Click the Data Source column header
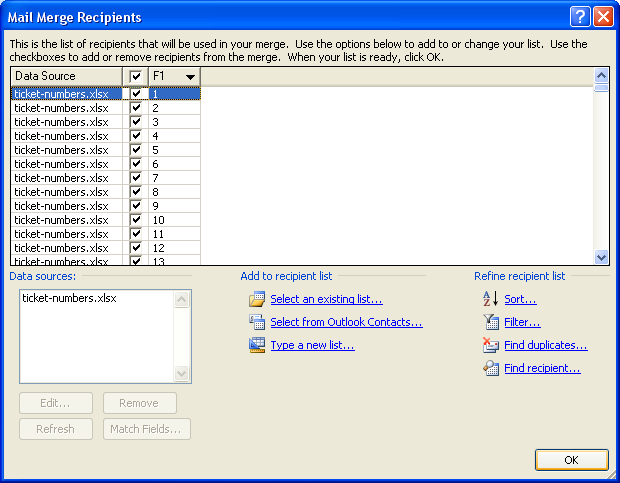This screenshot has width=620, height=483. point(66,76)
